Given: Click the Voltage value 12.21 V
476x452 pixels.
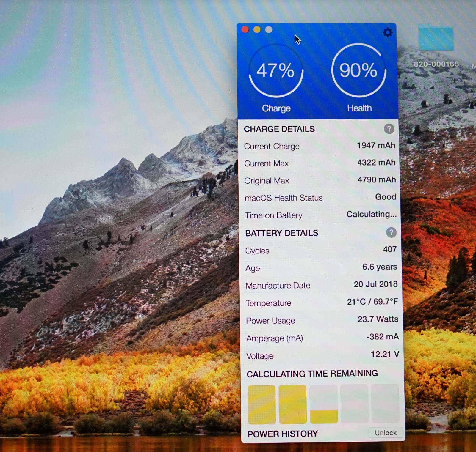Looking at the screenshot, I should [385, 354].
